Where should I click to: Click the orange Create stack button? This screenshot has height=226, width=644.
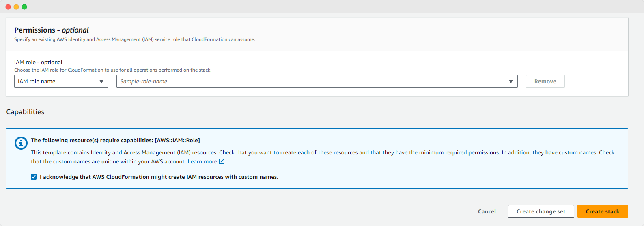click(603, 211)
